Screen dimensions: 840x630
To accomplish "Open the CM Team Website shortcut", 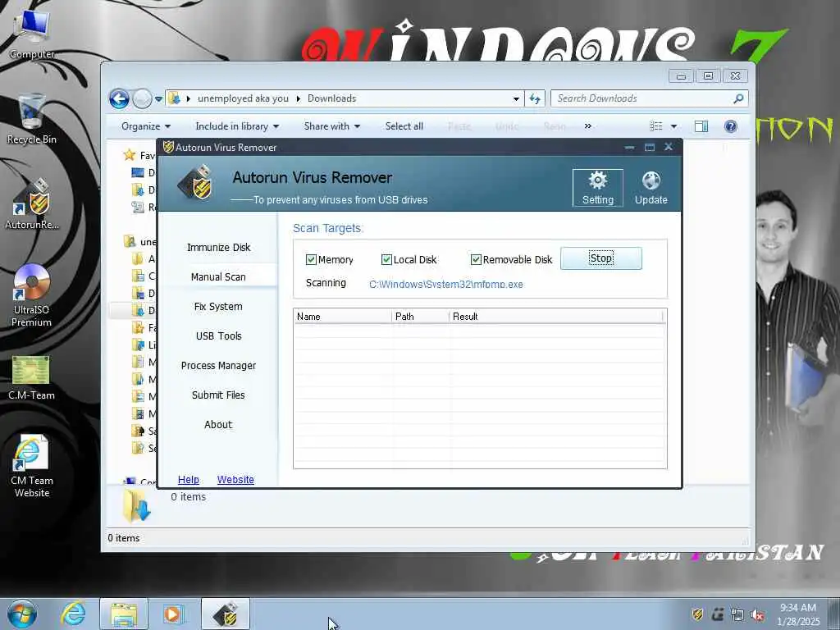I will point(32,466).
